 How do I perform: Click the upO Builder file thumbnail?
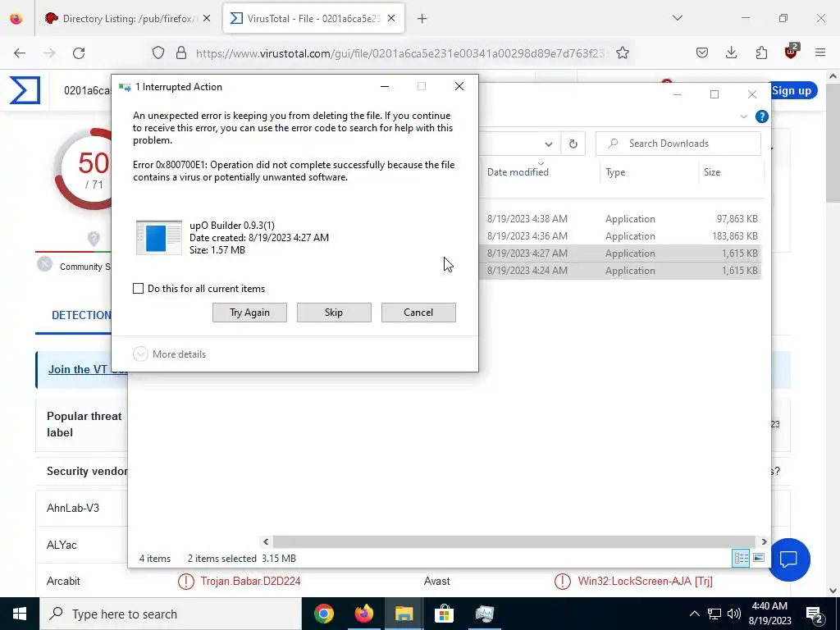click(x=159, y=237)
